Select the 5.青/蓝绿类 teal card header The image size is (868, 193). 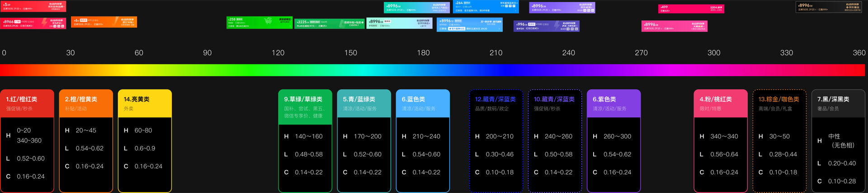click(x=364, y=103)
